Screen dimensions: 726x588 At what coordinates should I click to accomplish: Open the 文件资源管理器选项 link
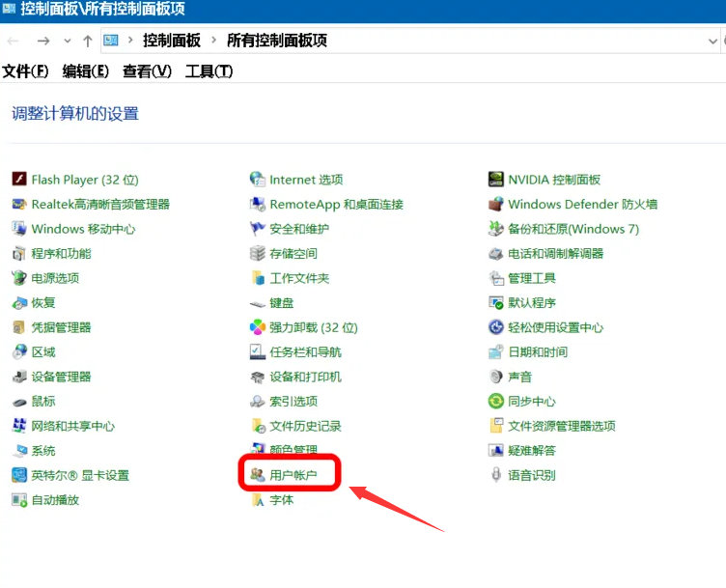point(562,426)
